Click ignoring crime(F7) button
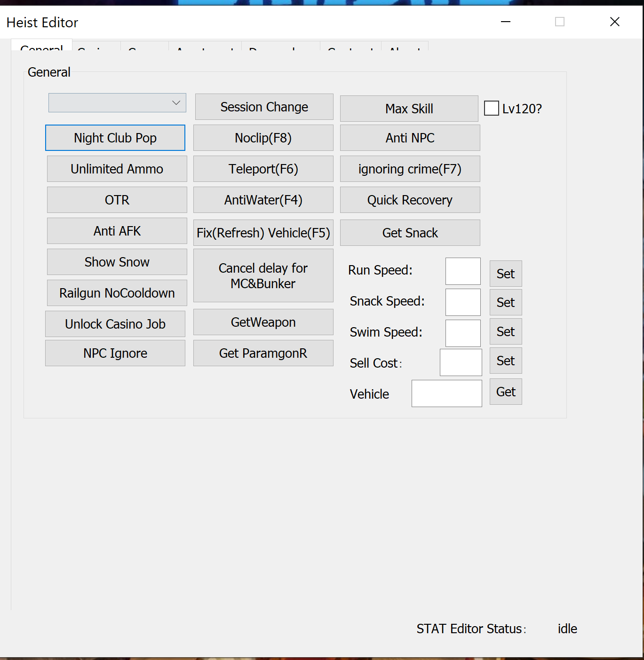 (x=410, y=169)
